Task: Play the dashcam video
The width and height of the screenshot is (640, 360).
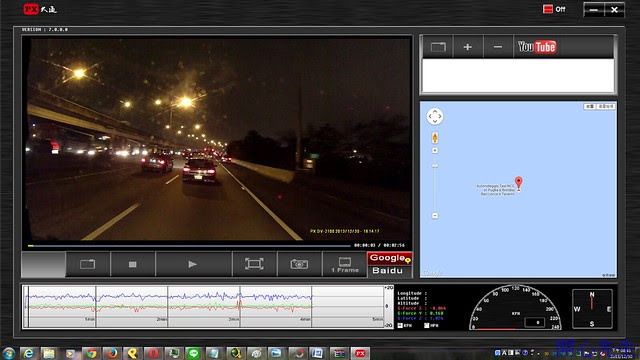Action: click(193, 264)
